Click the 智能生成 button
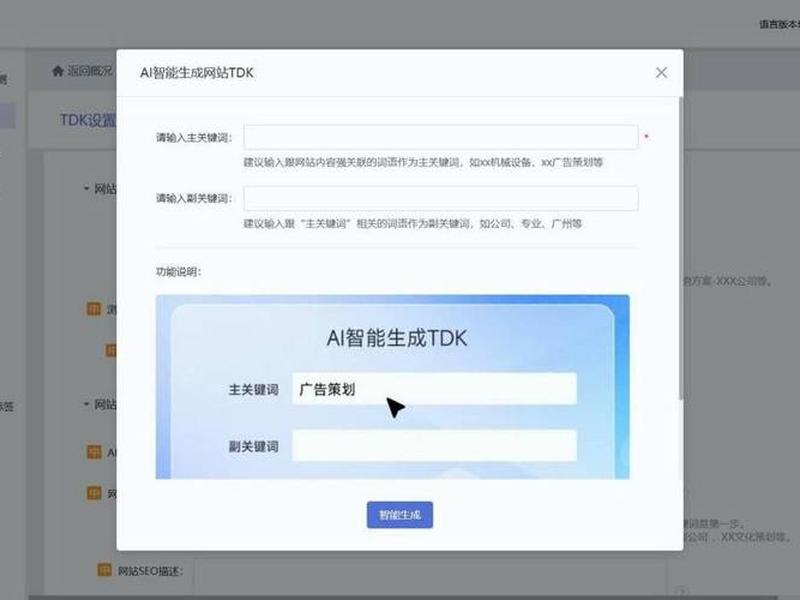Viewport: 800px width, 600px height. click(x=399, y=515)
